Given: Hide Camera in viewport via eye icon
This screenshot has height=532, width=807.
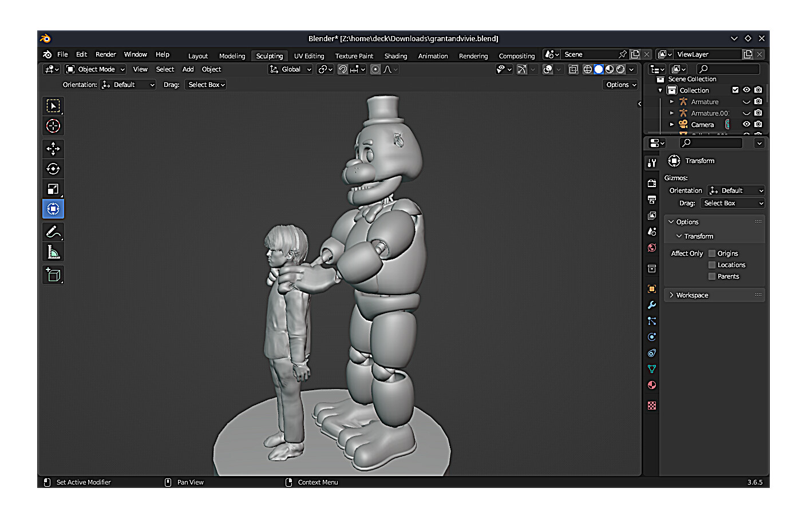Looking at the screenshot, I should tap(746, 124).
